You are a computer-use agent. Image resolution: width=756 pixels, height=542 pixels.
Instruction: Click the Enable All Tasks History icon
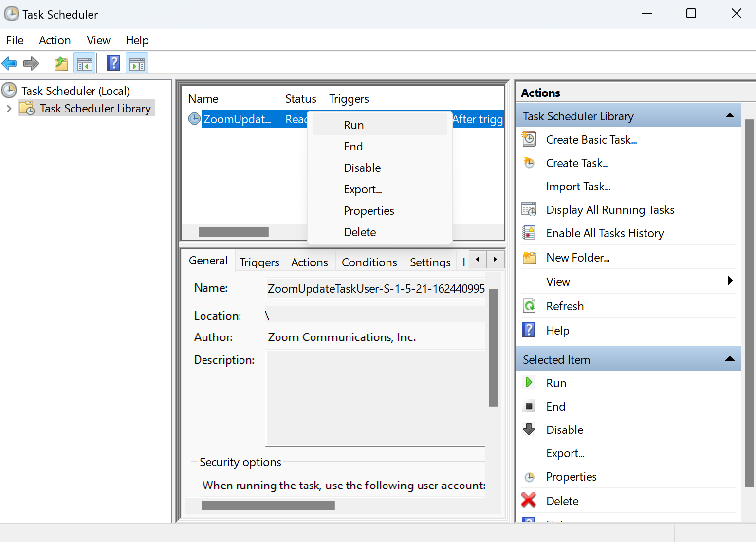point(529,233)
